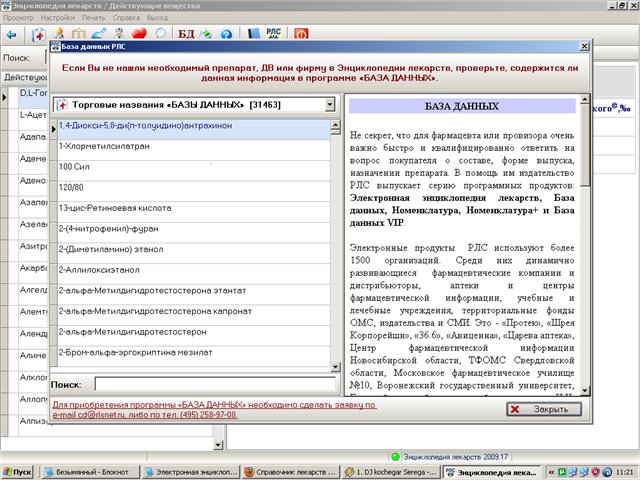
Task: Expand the Торговые названия «БАЗЫ ДАННЫХ» dropdown
Action: [330, 105]
